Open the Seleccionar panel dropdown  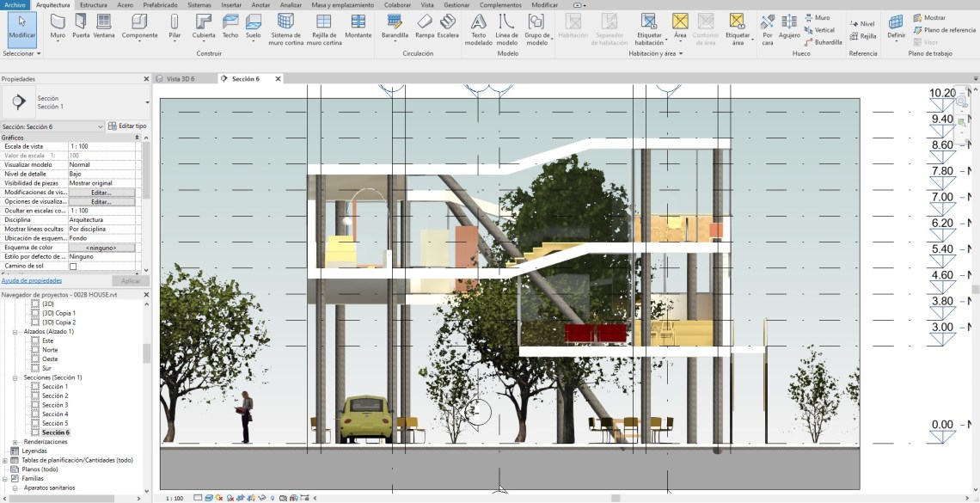coord(21,53)
